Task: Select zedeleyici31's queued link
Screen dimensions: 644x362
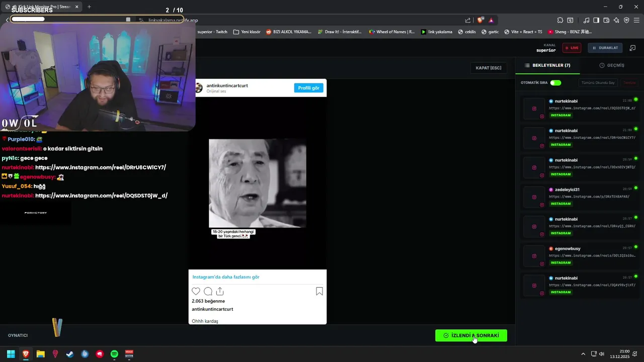Action: coord(581,197)
